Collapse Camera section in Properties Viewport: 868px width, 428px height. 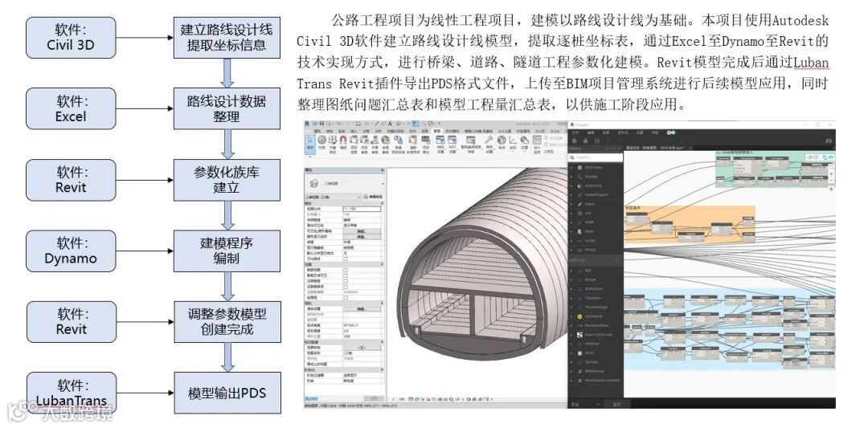coord(382,303)
